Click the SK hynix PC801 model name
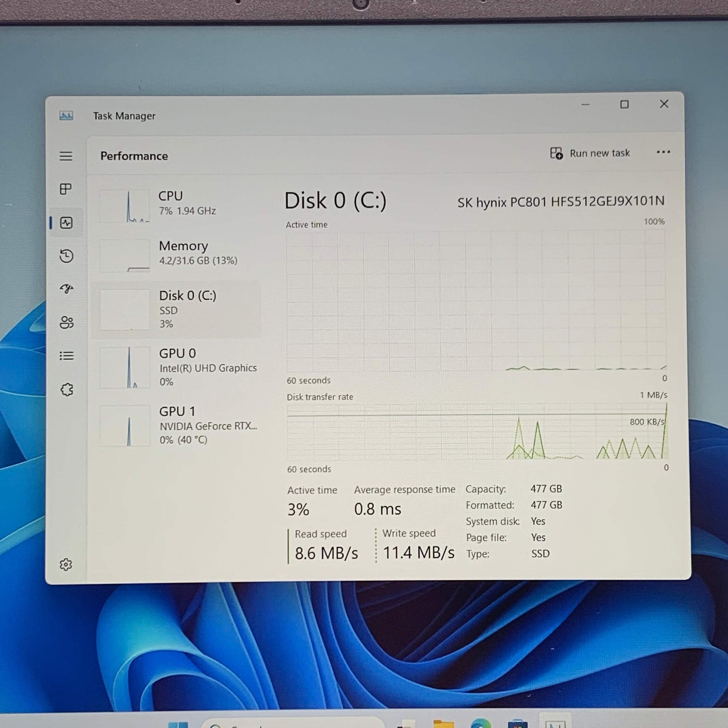 pyautogui.click(x=561, y=202)
